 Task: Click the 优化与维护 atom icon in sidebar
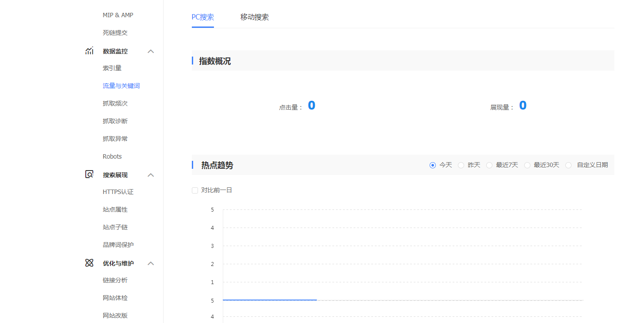tap(89, 263)
